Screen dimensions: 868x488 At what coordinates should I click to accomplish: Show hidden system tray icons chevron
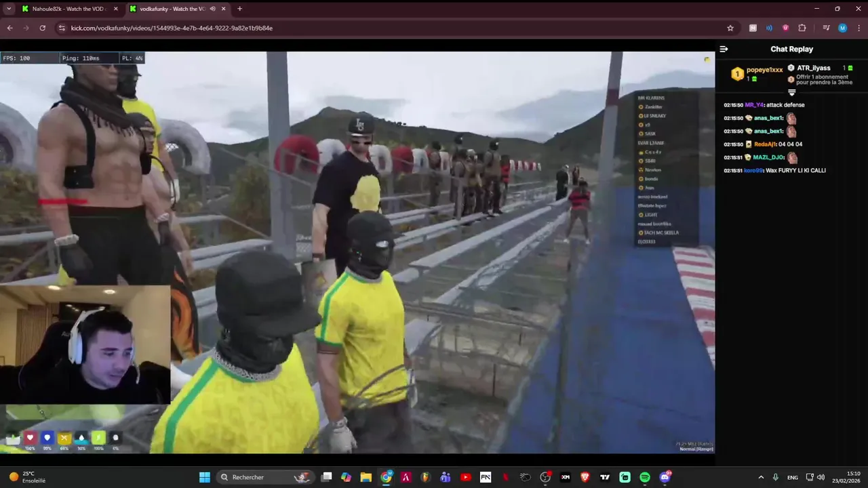(x=761, y=477)
